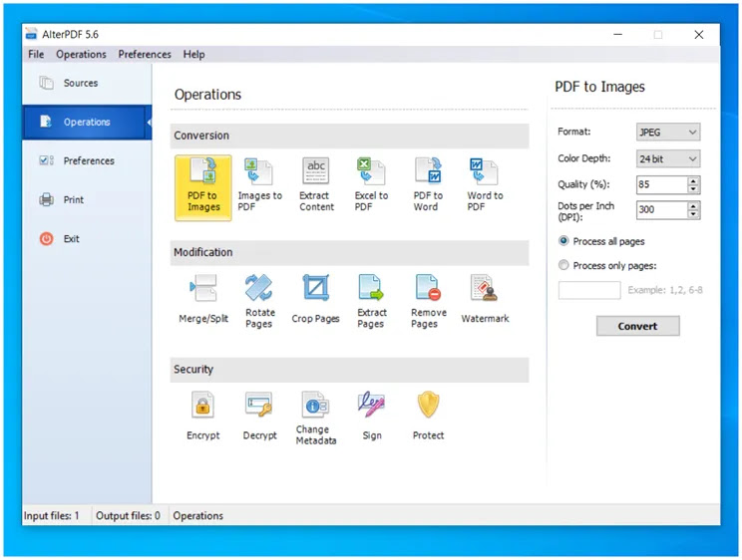Click the Security section header
The width and height of the screenshot is (742, 560).
click(349, 370)
